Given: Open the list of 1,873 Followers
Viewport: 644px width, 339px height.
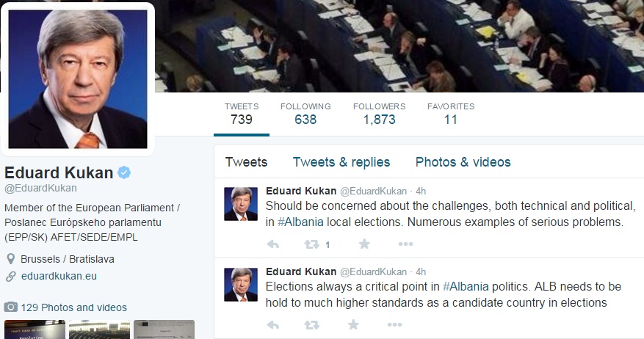Looking at the screenshot, I should (x=379, y=114).
